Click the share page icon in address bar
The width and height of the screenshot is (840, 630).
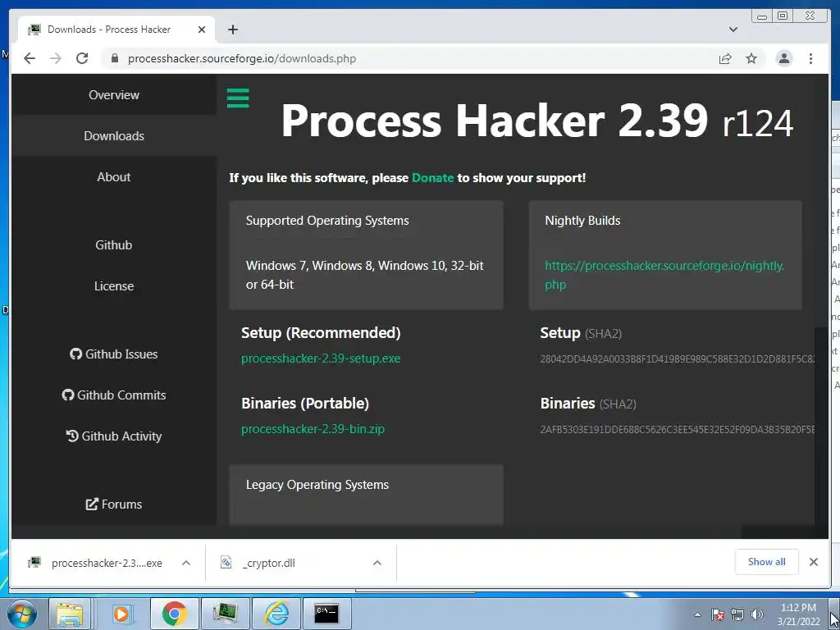pos(725,58)
